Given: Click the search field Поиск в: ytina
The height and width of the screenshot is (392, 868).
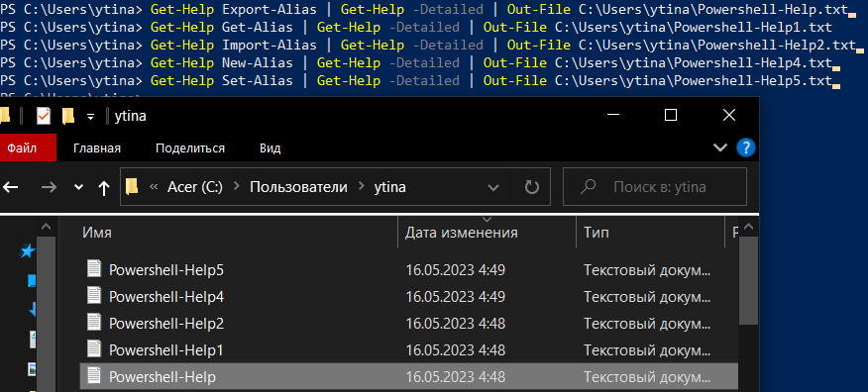Looking at the screenshot, I should [655, 187].
